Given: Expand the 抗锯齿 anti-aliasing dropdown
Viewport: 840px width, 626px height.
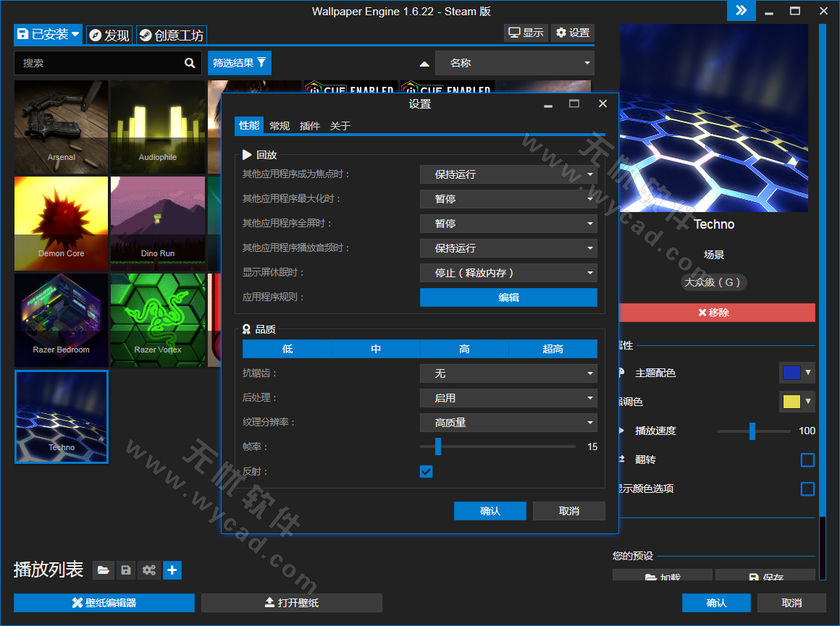Looking at the screenshot, I should (x=508, y=373).
